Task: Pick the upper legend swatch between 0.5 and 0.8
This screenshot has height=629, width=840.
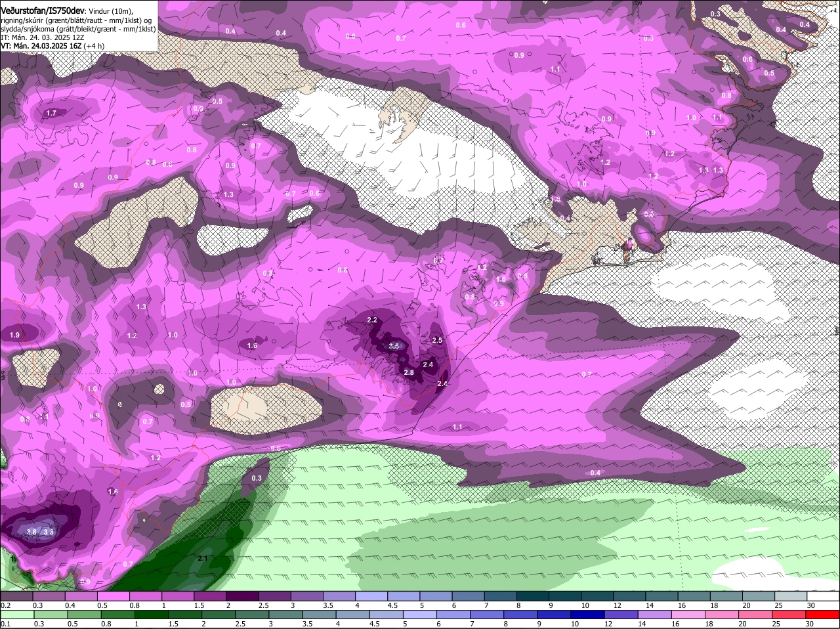Action: click(113, 596)
